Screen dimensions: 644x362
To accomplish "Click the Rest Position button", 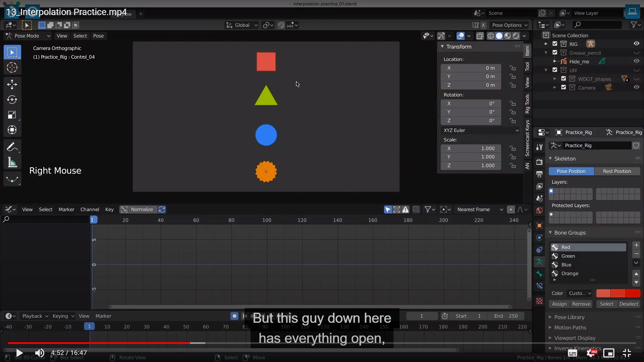I will [616, 171].
